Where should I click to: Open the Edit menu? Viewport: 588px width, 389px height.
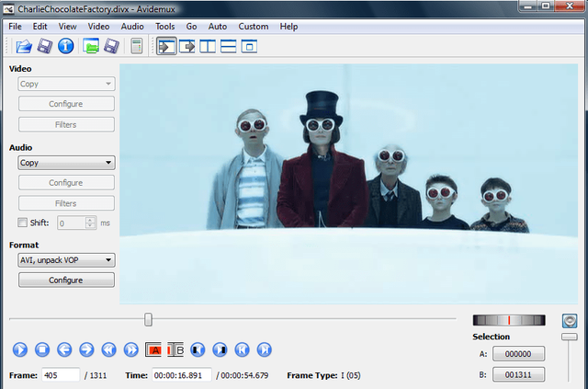click(x=40, y=27)
